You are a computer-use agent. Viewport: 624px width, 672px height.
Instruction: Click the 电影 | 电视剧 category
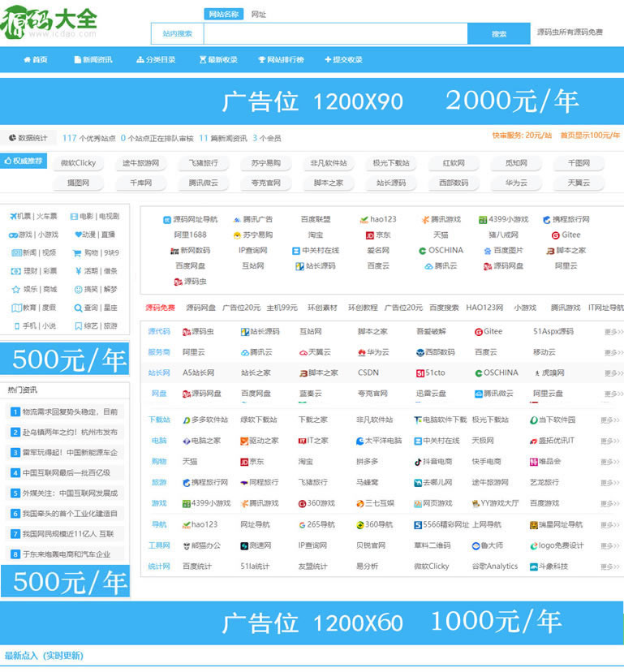pos(95,216)
